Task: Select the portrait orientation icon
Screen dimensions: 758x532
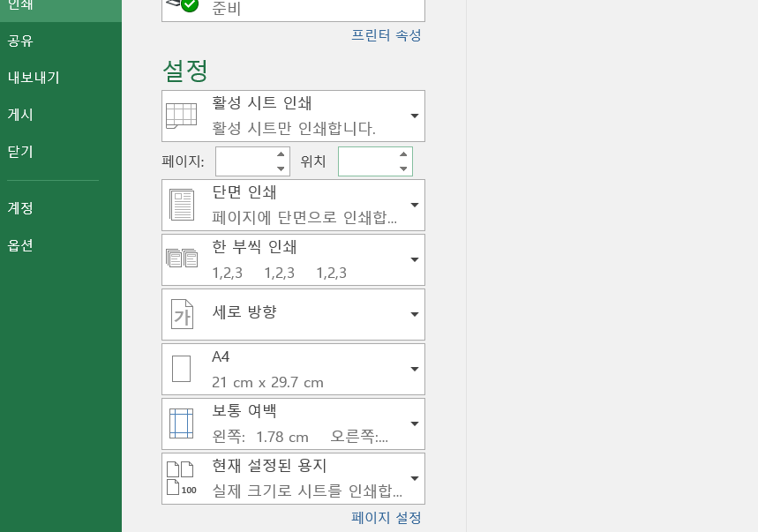Action: (180, 314)
